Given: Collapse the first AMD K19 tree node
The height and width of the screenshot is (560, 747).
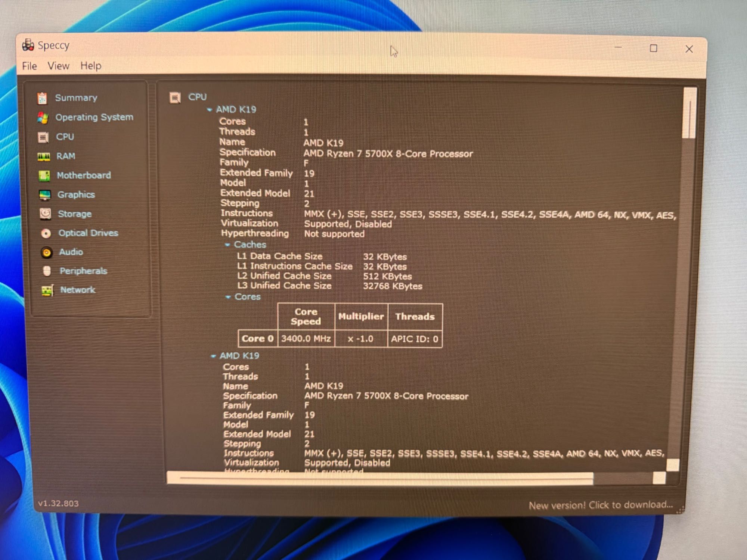Looking at the screenshot, I should [x=210, y=110].
